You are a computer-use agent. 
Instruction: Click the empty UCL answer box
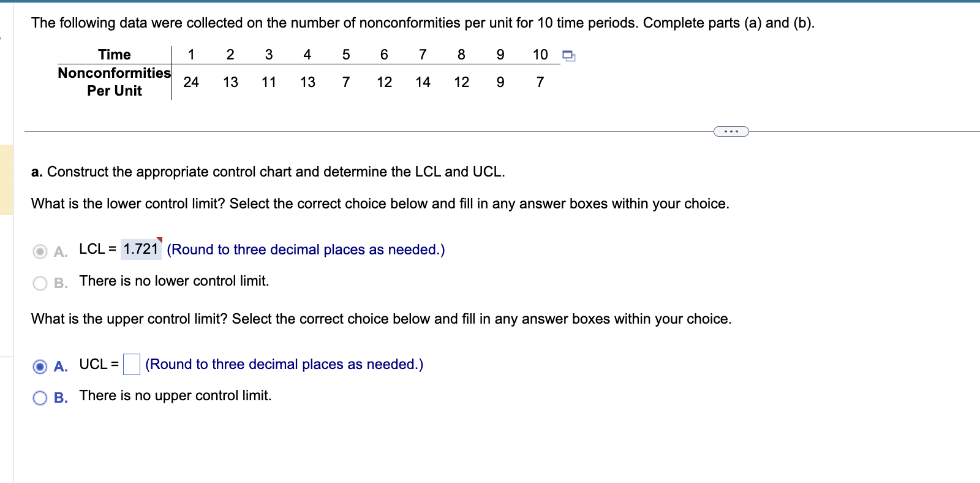pos(131,364)
